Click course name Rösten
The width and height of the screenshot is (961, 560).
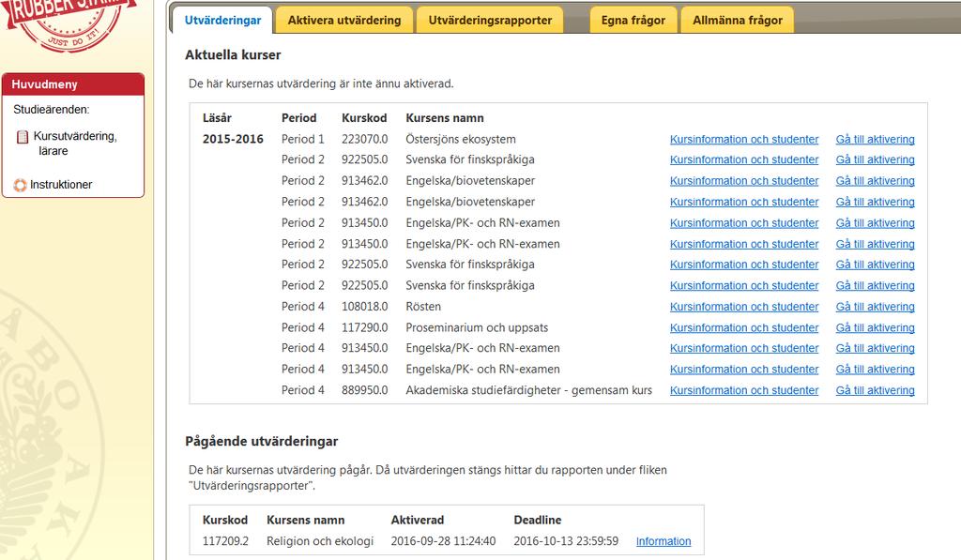point(423,307)
